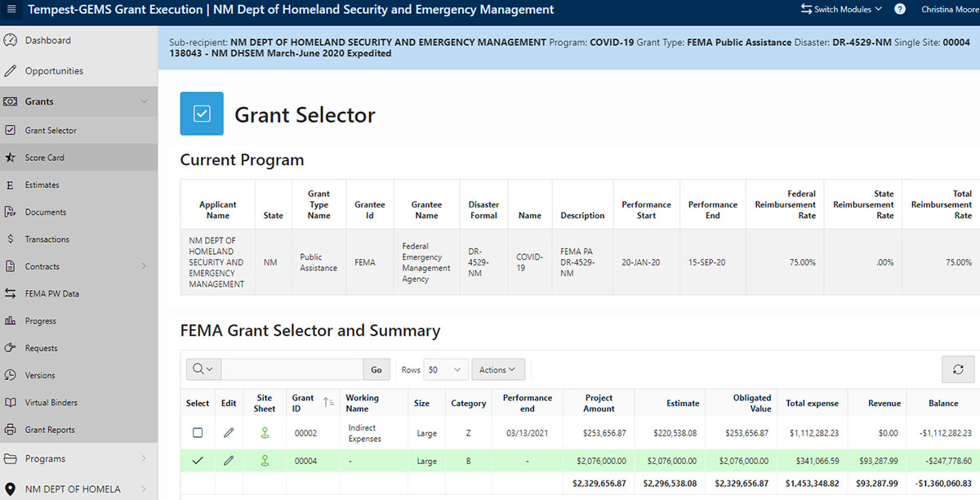Click the refresh icon button in grid toolbar

point(958,369)
